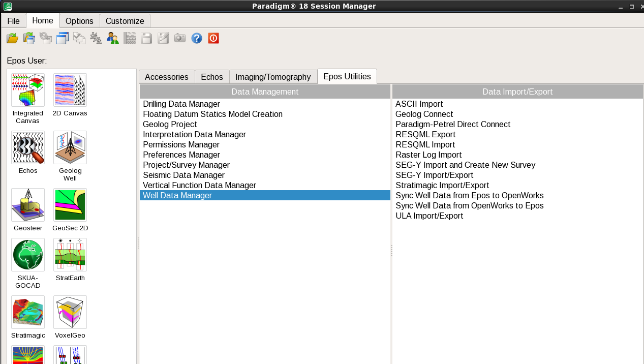Launch the VoxelGeo application
644x364 pixels.
point(70,312)
